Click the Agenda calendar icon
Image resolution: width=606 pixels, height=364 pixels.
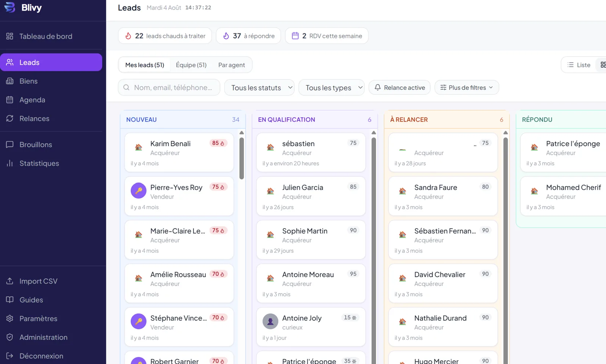click(10, 100)
